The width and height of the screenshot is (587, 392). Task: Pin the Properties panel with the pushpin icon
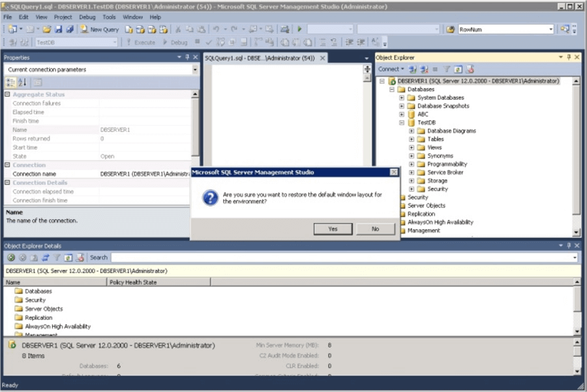point(187,57)
